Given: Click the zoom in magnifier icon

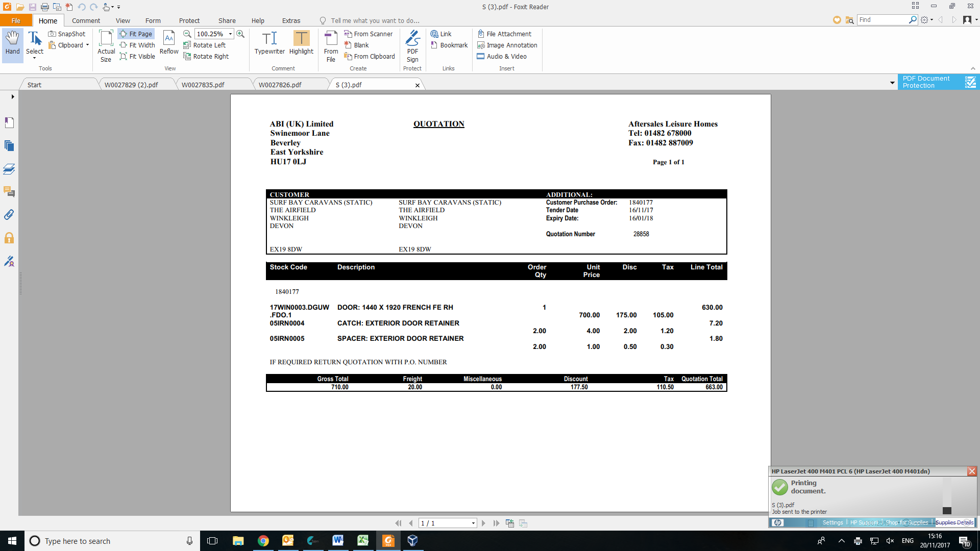Looking at the screenshot, I should coord(240,34).
